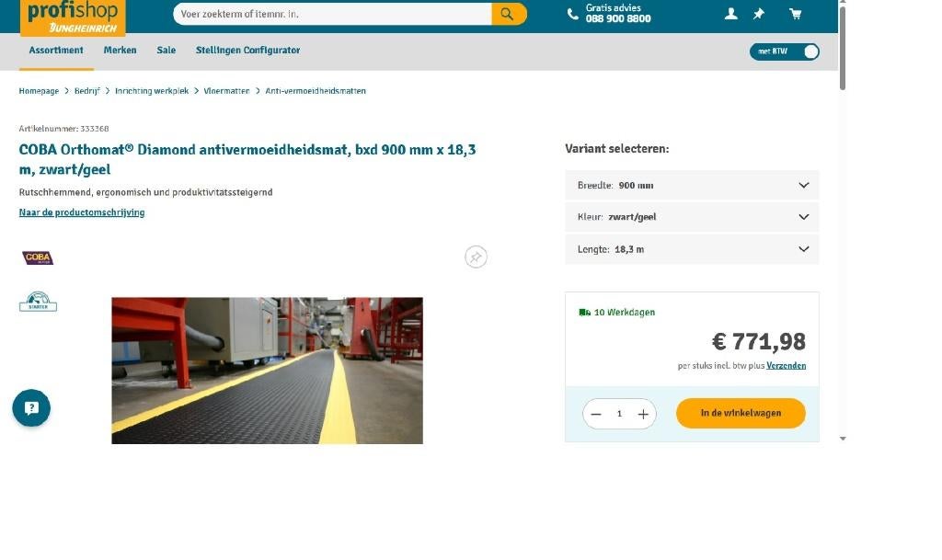The image size is (942, 560).
Task: Pin this product with the round pin icon
Action: [476, 257]
